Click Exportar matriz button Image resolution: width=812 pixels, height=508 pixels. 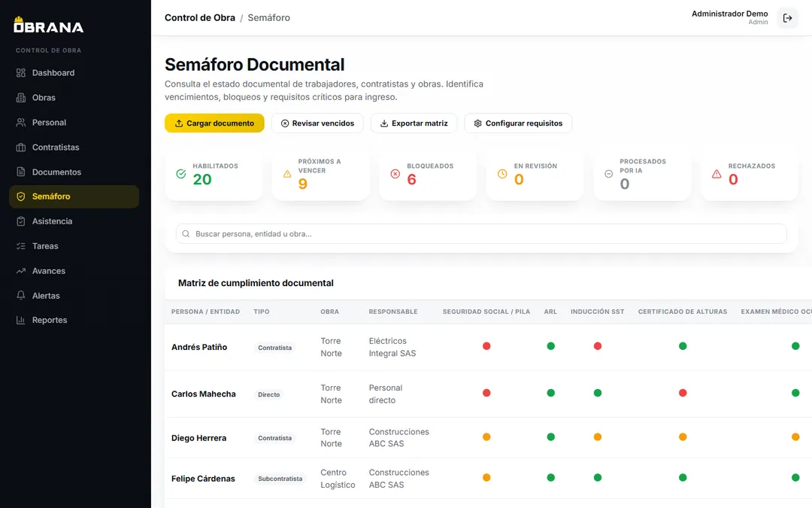[414, 123]
